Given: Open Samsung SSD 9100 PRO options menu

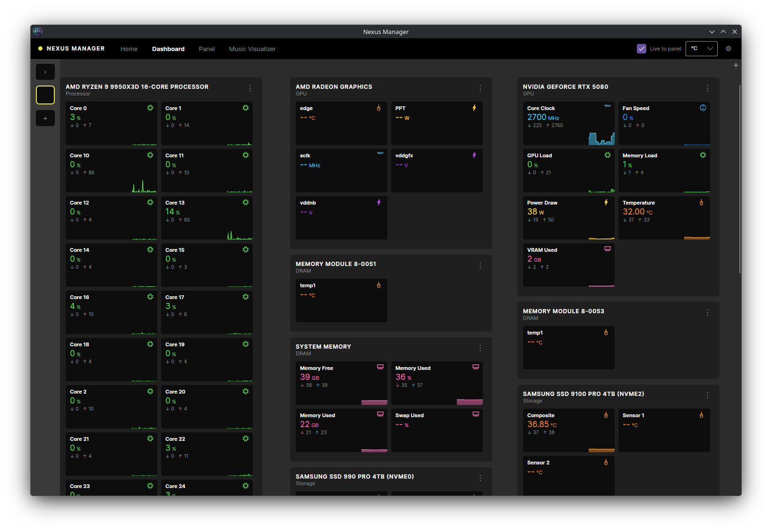Looking at the screenshot, I should pyautogui.click(x=707, y=395).
